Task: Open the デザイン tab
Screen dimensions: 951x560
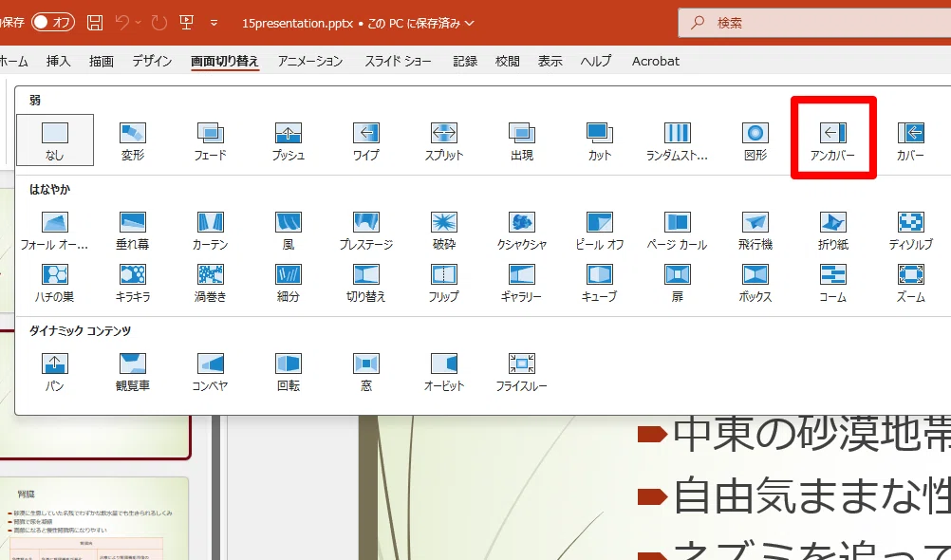Action: tap(152, 62)
